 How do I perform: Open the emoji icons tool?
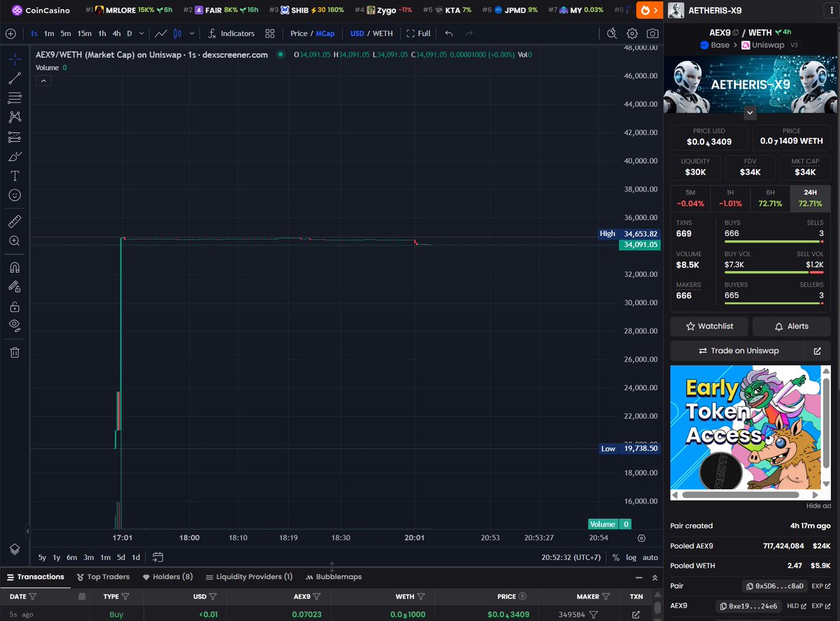pyautogui.click(x=15, y=195)
